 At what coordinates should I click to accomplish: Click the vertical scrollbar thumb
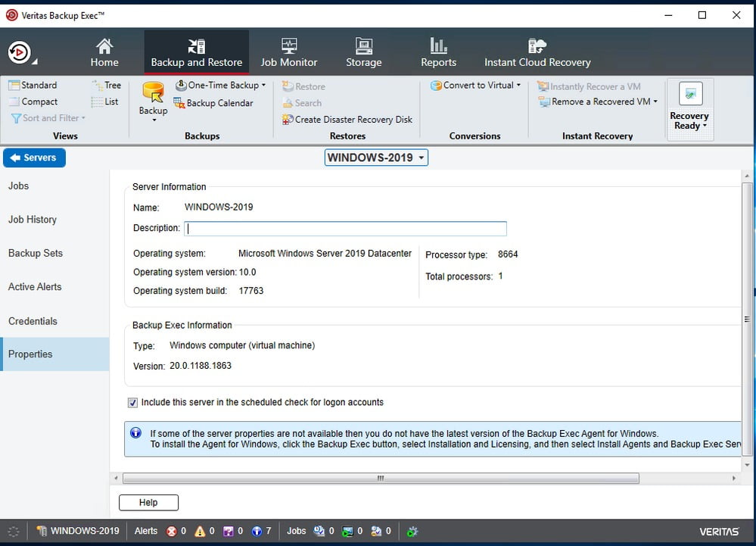pyautogui.click(x=747, y=319)
